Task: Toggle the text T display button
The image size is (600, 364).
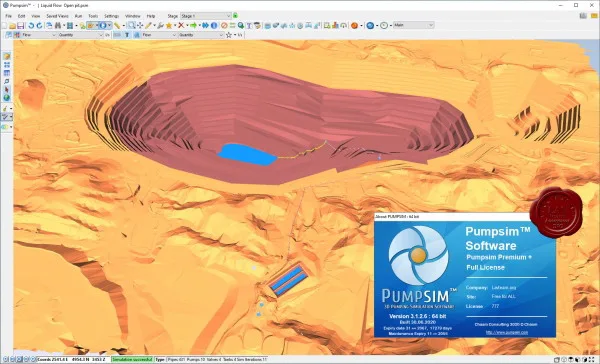Action: click(x=127, y=35)
